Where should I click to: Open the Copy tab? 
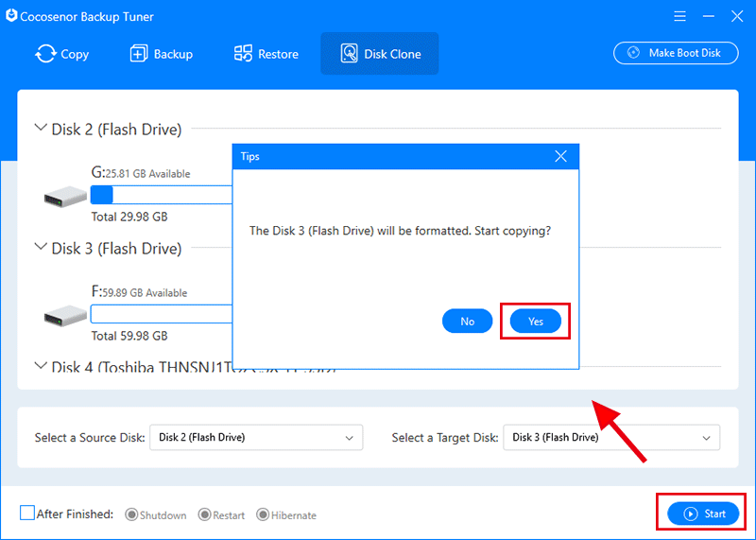[61, 54]
